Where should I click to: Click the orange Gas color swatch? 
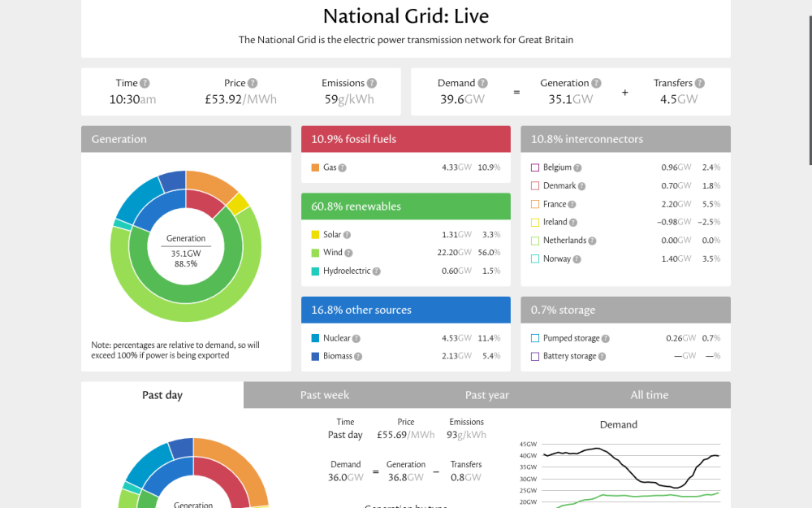(x=315, y=167)
